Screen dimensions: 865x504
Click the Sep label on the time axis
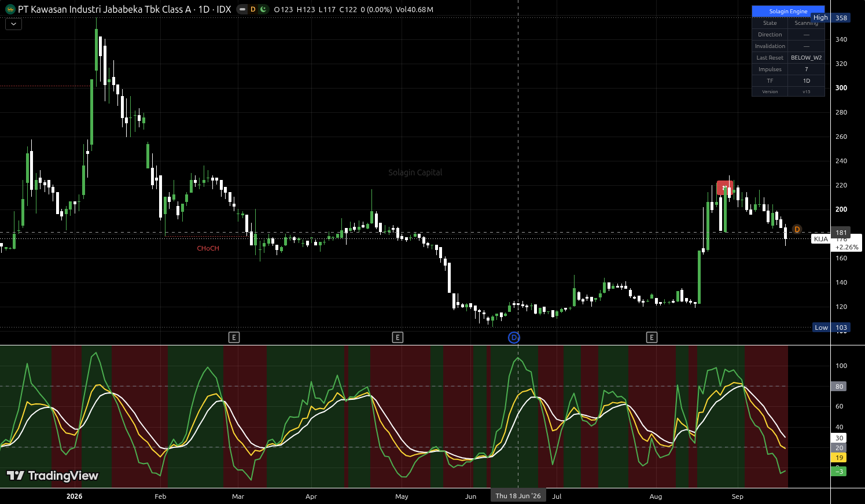737,496
